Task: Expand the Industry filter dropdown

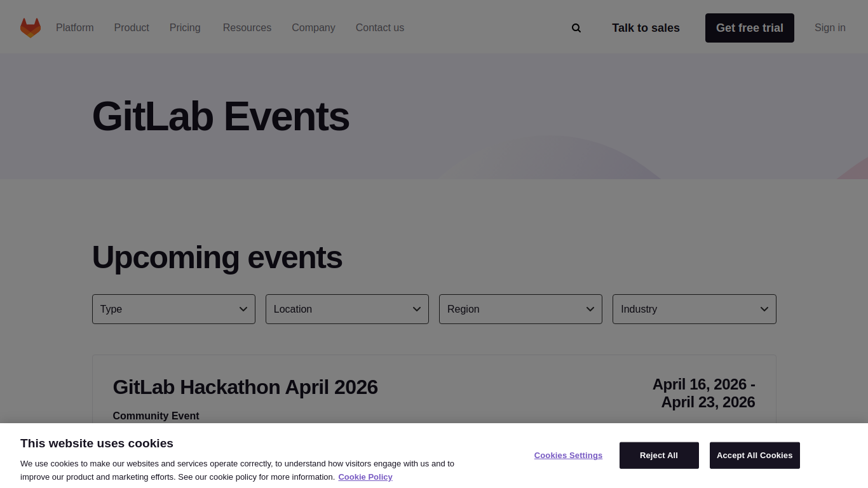Action: [x=695, y=309]
